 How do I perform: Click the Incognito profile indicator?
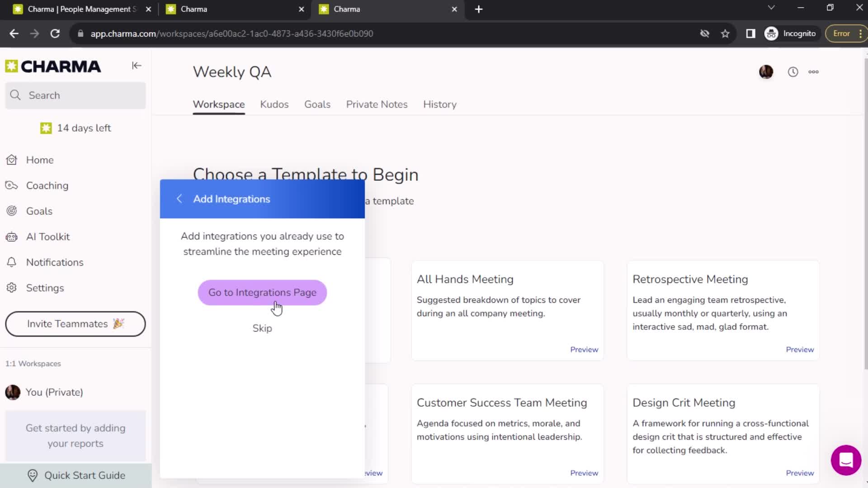[x=790, y=33]
